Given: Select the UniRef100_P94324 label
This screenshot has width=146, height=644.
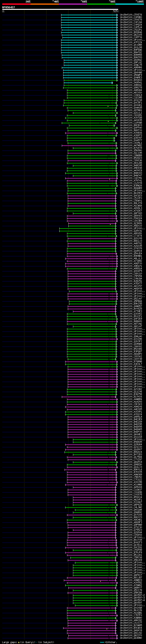Looking at the screenshot, I should pyautogui.click(x=131, y=218).
